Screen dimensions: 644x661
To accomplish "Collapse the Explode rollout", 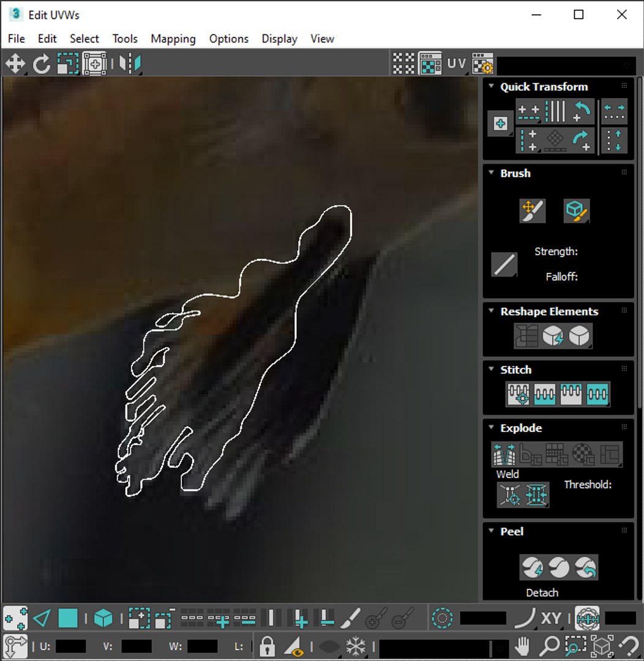I will point(491,427).
